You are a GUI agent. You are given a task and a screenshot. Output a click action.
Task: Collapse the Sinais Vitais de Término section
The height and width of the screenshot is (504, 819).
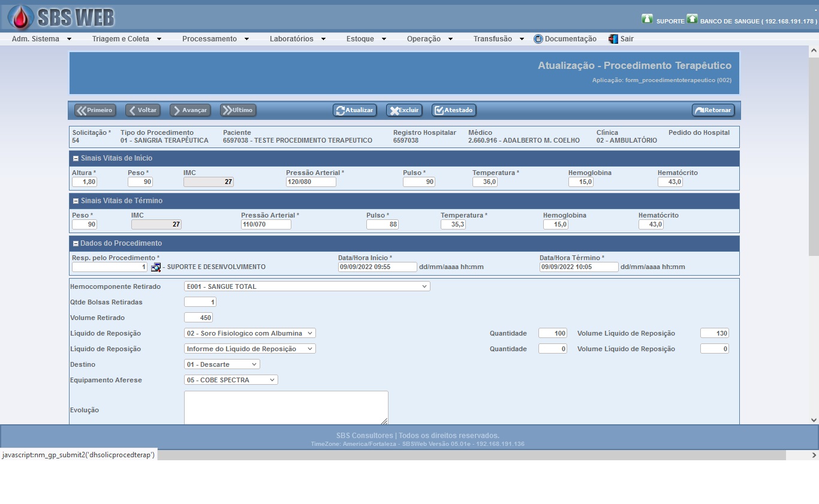(x=76, y=201)
